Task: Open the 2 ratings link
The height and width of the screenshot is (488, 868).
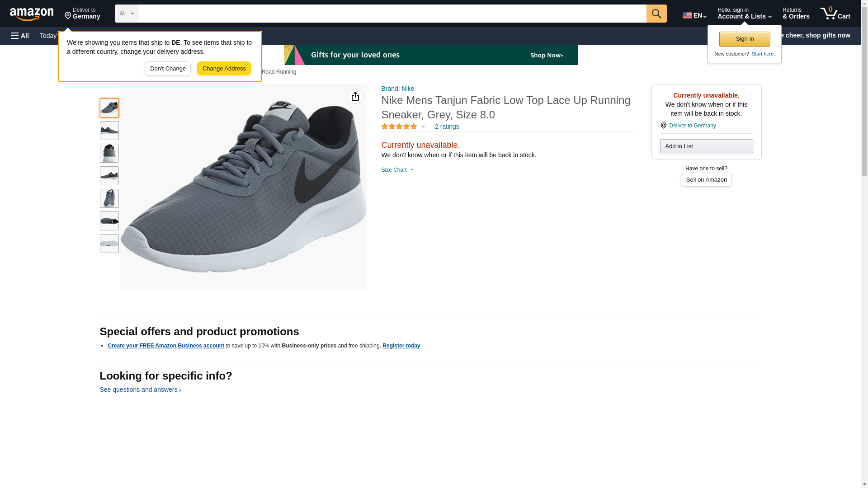Action: 447,127
